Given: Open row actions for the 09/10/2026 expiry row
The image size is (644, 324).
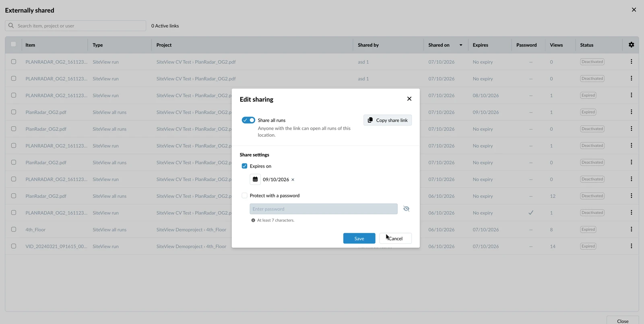Looking at the screenshot, I should point(631,112).
